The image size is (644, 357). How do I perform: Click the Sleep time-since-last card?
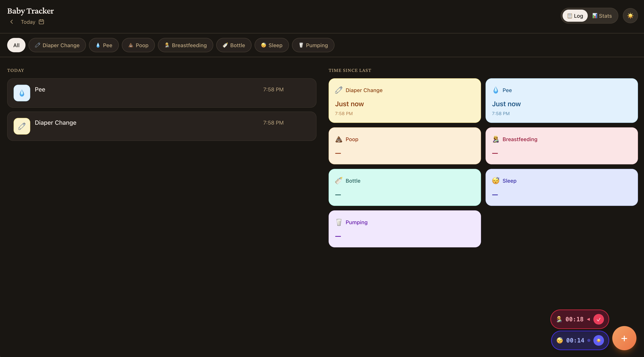click(x=561, y=187)
